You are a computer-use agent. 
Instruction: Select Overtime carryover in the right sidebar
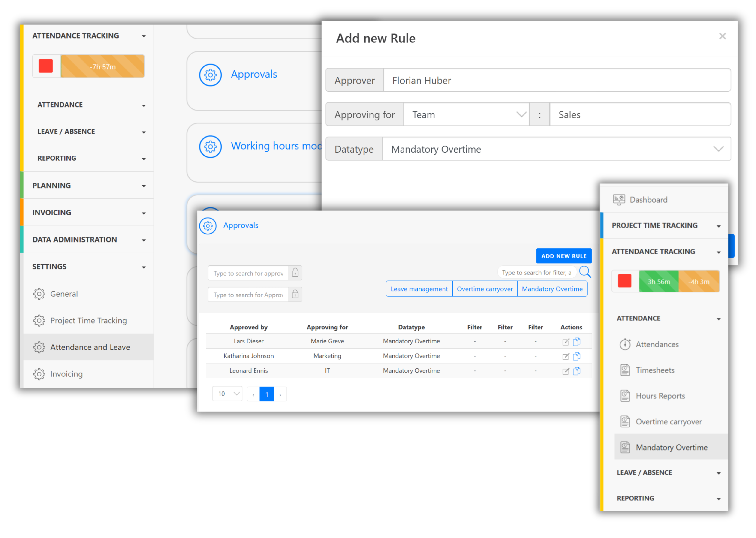click(x=668, y=421)
